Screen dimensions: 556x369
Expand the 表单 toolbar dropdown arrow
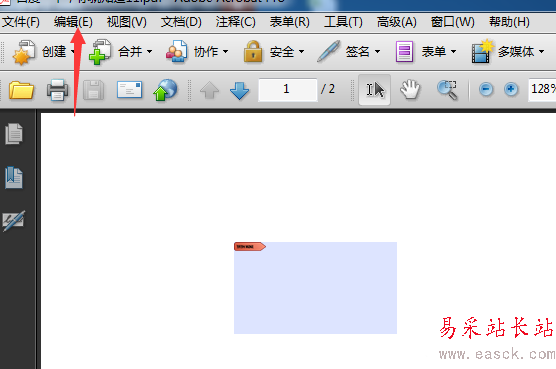(x=453, y=52)
